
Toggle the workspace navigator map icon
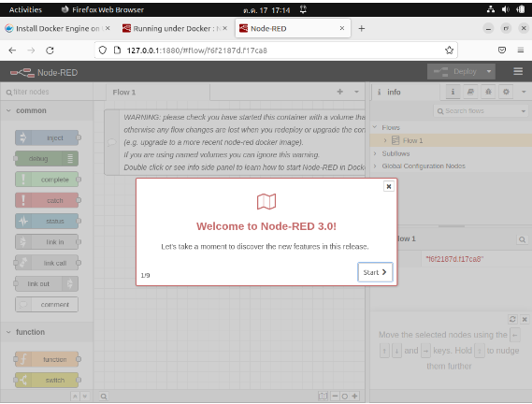[x=323, y=396]
